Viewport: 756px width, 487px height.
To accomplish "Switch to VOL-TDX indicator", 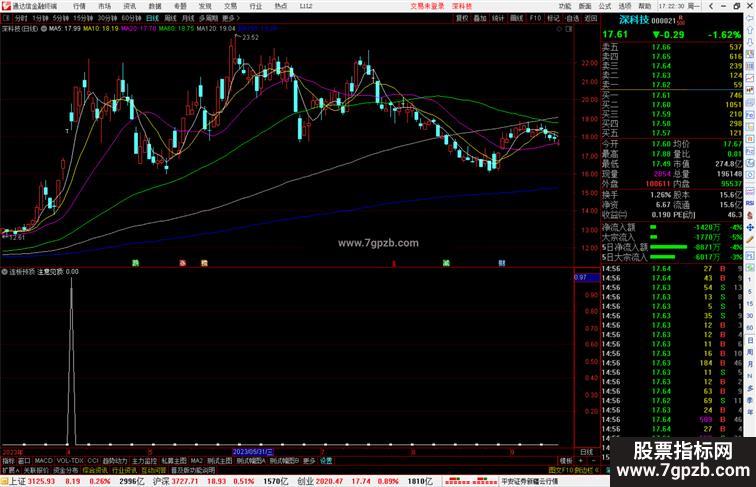I will click(x=70, y=461).
